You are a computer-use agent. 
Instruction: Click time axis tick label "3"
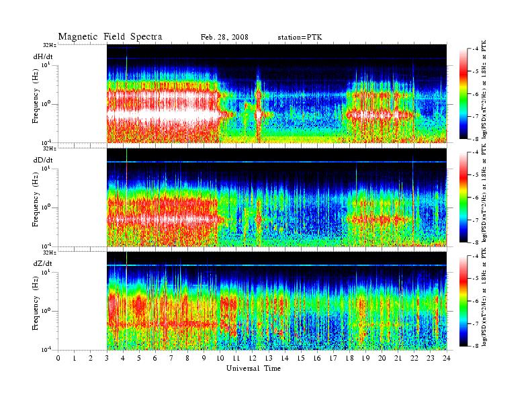point(107,358)
